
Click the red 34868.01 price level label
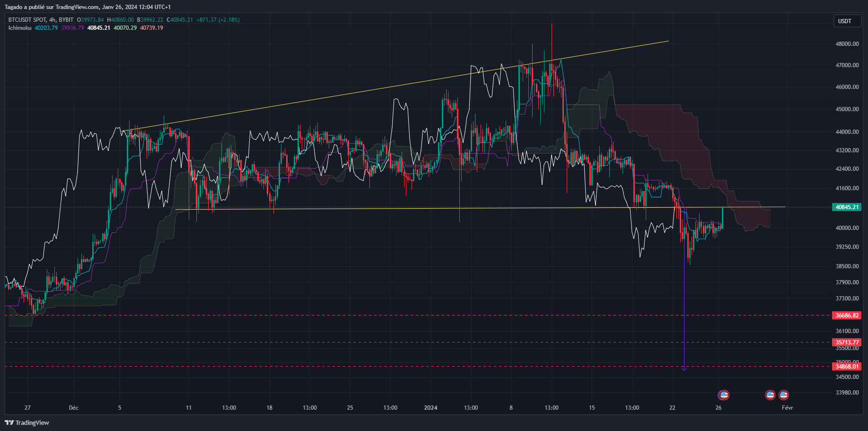click(x=846, y=366)
